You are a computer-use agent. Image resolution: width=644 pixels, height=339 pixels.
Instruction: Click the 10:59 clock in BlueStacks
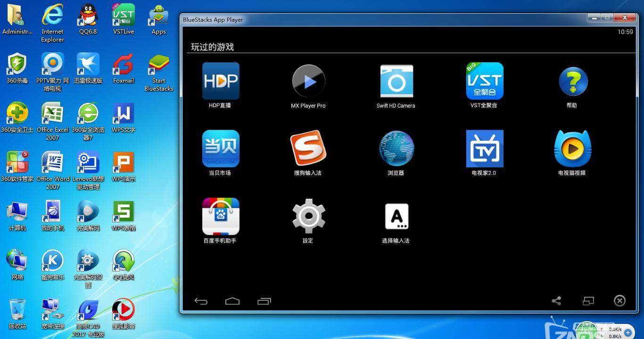(625, 32)
